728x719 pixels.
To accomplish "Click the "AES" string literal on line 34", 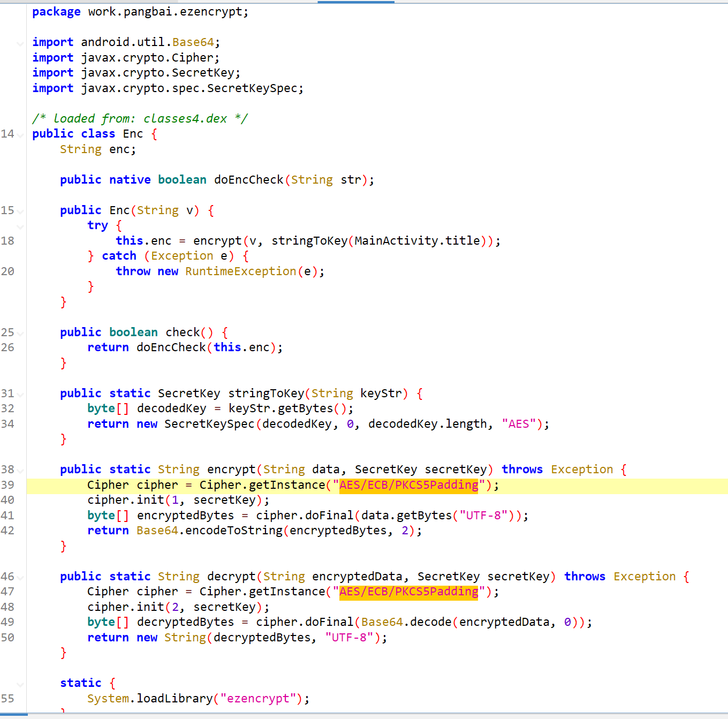I will (519, 424).
